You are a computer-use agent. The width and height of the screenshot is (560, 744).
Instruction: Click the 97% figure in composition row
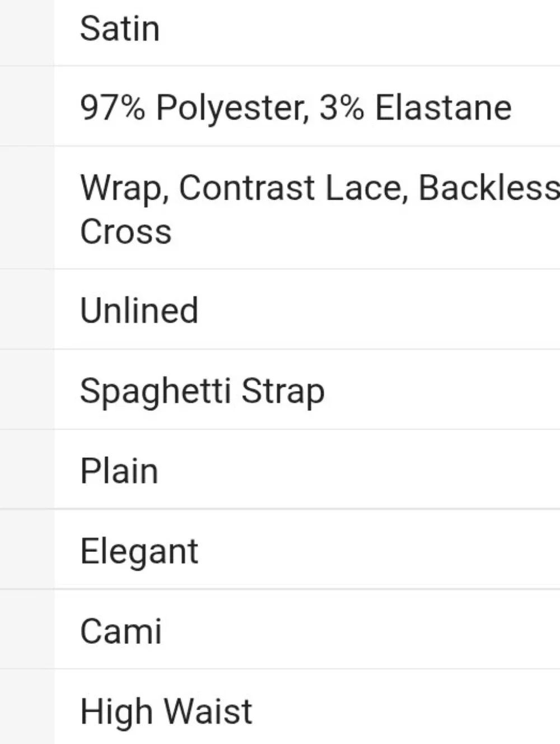112,107
